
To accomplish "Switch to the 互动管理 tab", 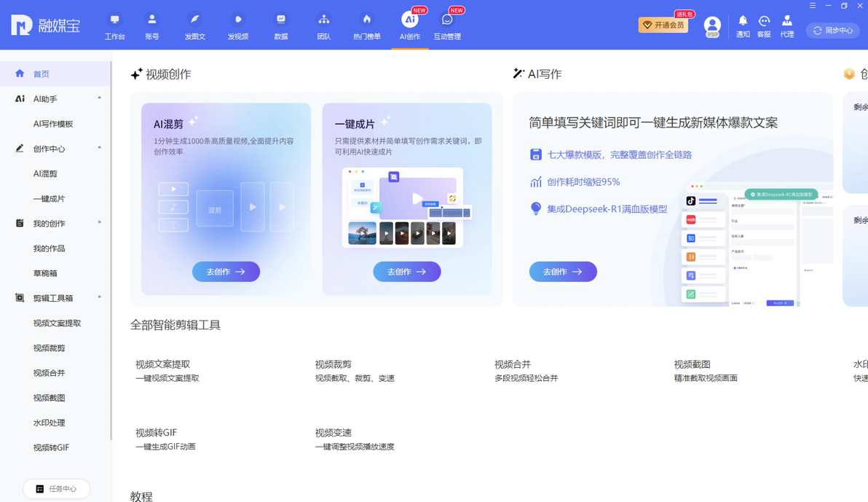I will point(447,26).
